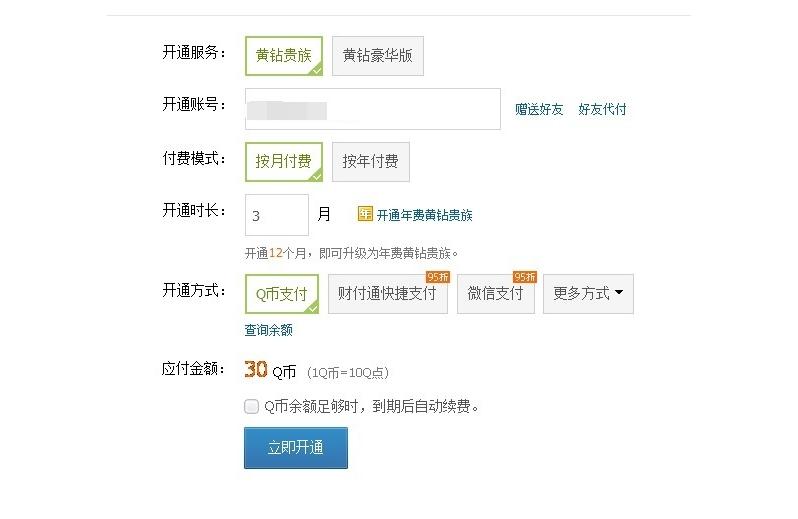Select 微信支付 payment method
Image resolution: width=798 pixels, height=519 pixels.
(x=495, y=294)
